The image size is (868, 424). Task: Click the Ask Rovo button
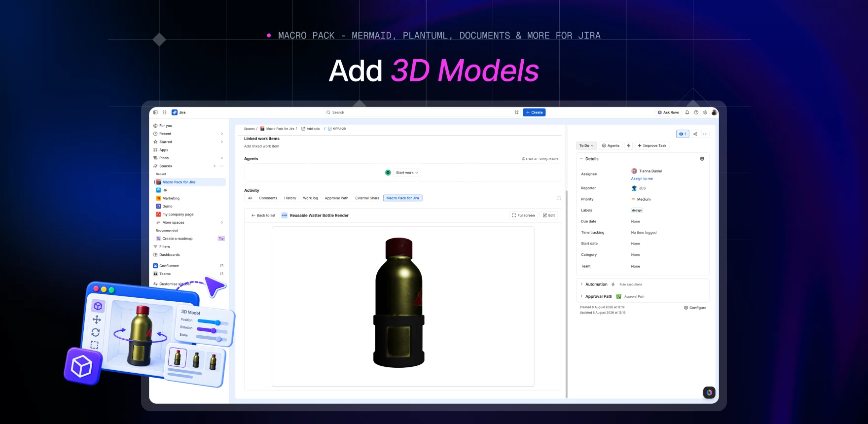tap(668, 112)
